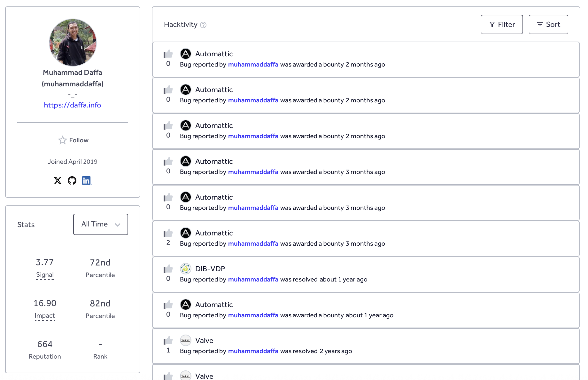The height and width of the screenshot is (380, 588).
Task: Click muhammaddaffa link in the Valve resolved report
Action: click(x=253, y=351)
